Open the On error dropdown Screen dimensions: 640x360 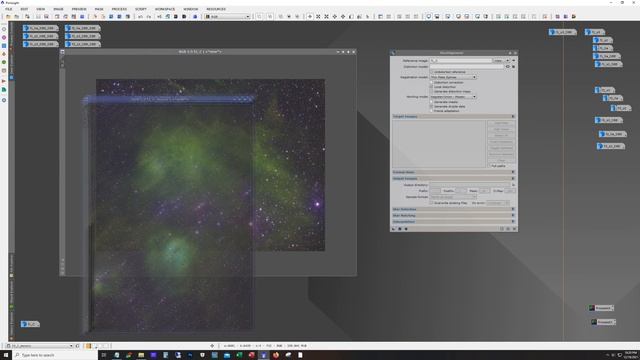(498, 203)
